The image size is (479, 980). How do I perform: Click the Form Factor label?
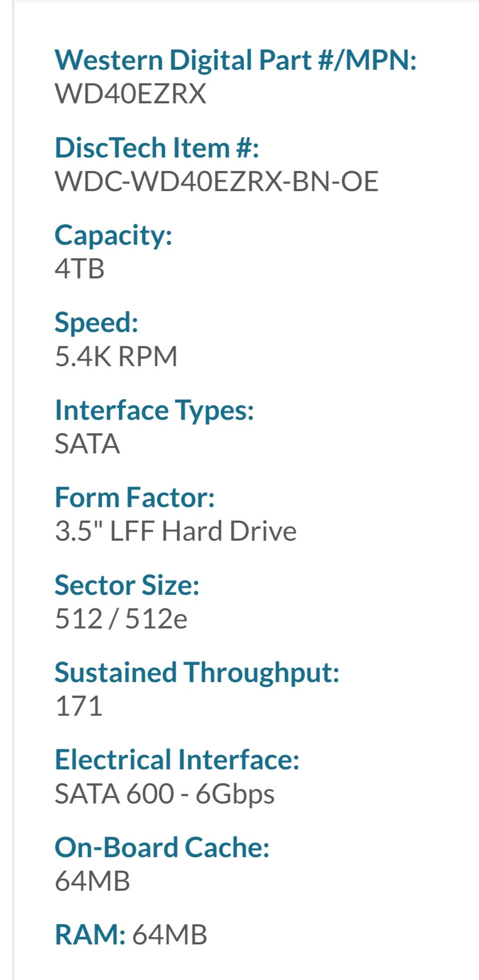pos(134,498)
